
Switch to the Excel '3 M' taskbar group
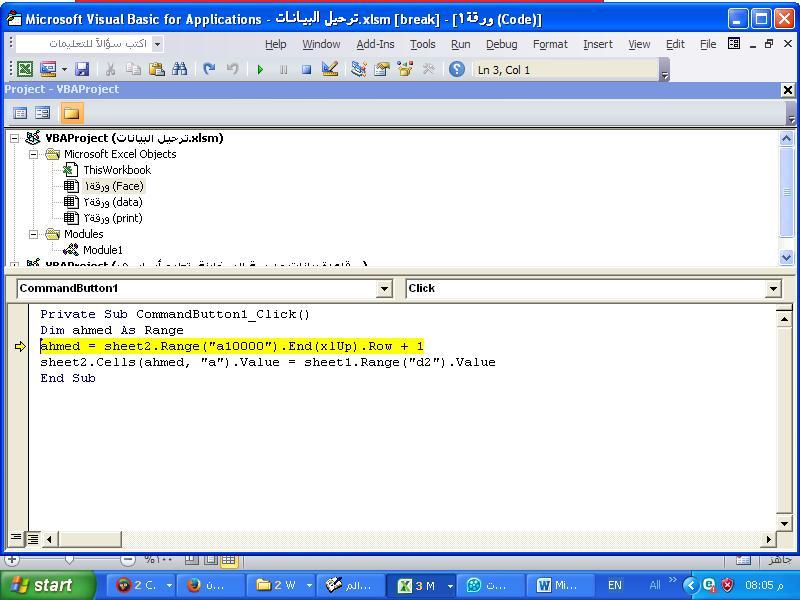420,585
